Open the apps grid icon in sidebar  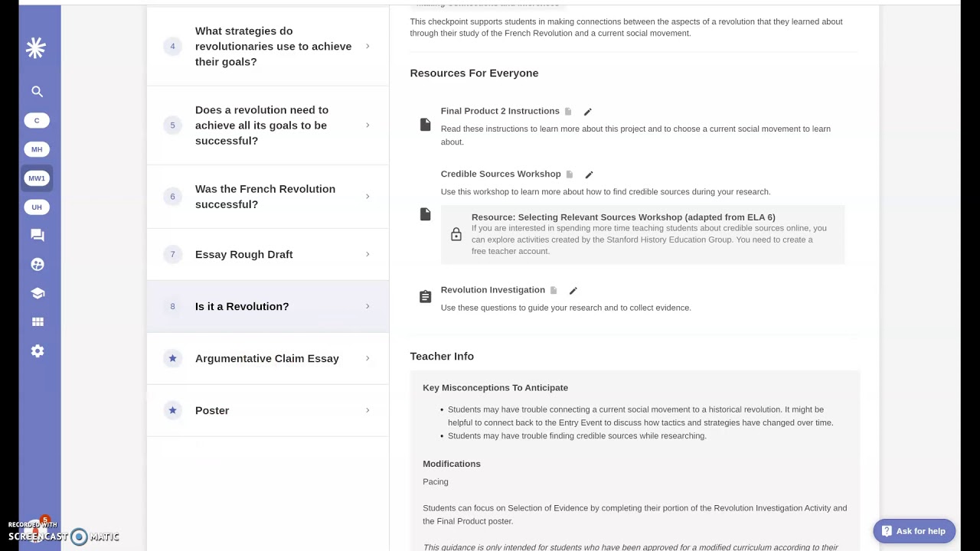coord(37,322)
